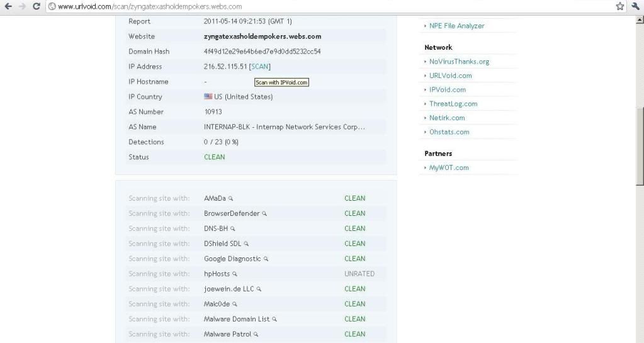Open the NPE File Analyzer link
The image size is (644, 343).
[456, 26]
